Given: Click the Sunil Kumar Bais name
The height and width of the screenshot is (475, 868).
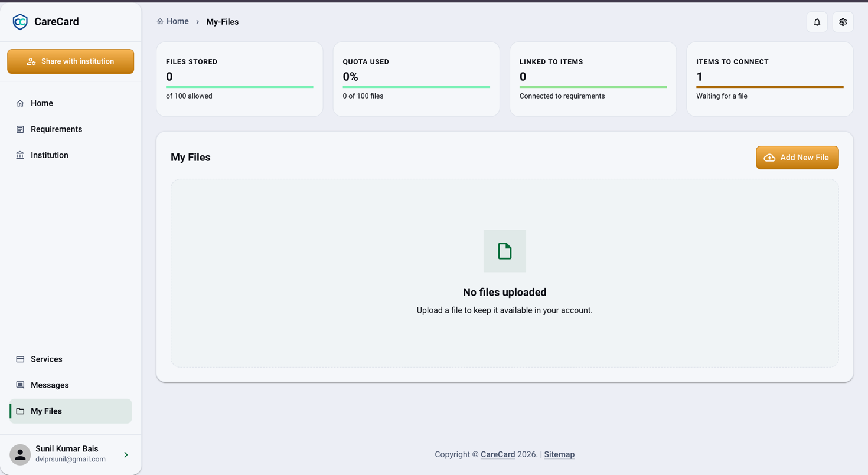Looking at the screenshot, I should point(67,449).
